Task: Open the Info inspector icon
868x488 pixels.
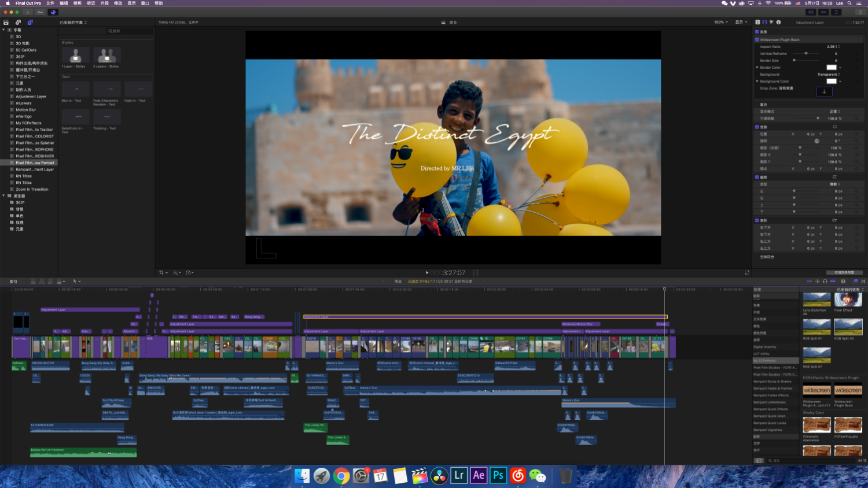Action: click(778, 23)
